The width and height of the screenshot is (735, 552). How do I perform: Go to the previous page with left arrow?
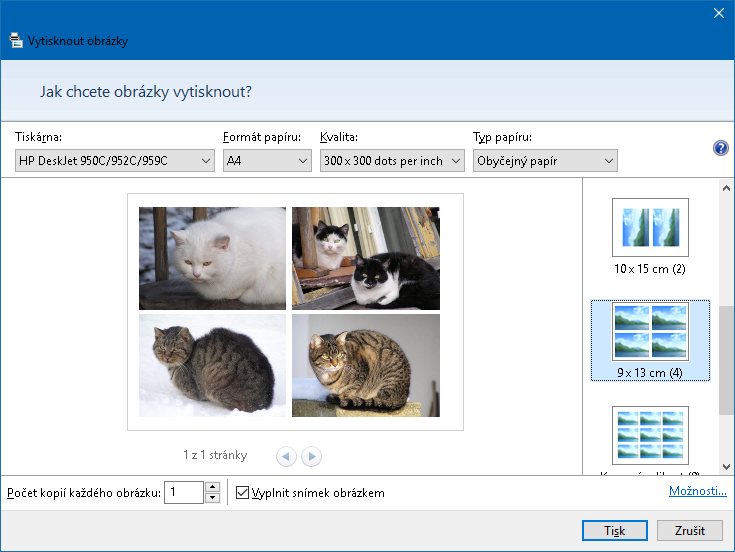pyautogui.click(x=286, y=456)
